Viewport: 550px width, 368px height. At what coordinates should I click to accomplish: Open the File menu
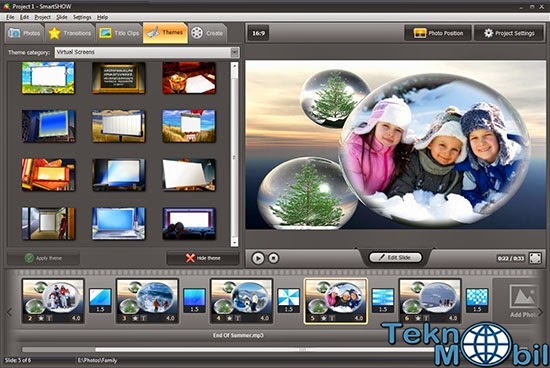click(10, 17)
